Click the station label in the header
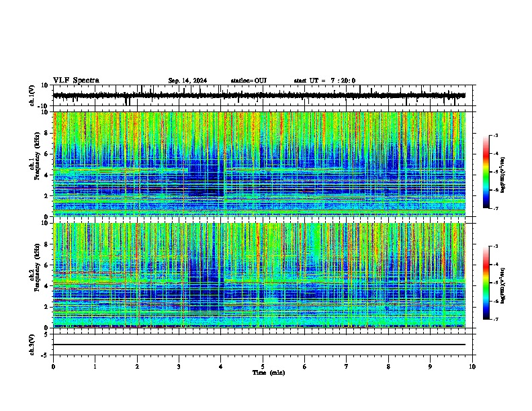 249,81
